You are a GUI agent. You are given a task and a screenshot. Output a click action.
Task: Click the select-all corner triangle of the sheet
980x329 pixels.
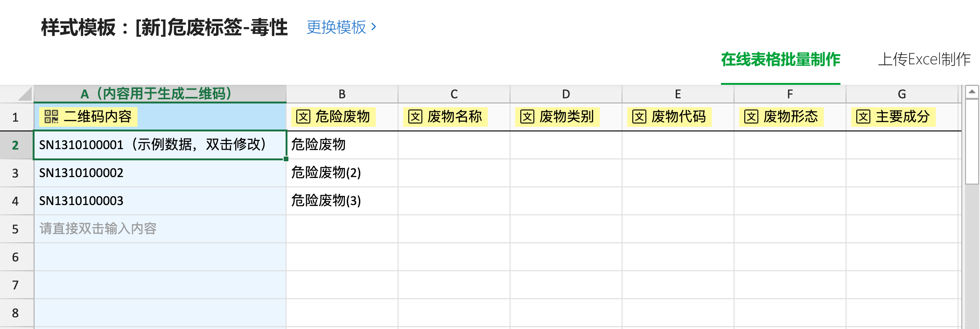pos(24,94)
